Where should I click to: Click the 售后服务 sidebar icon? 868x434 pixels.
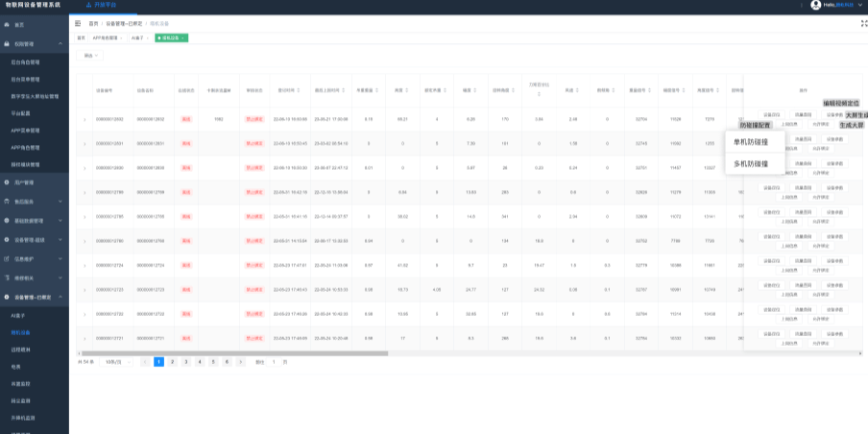coord(8,200)
